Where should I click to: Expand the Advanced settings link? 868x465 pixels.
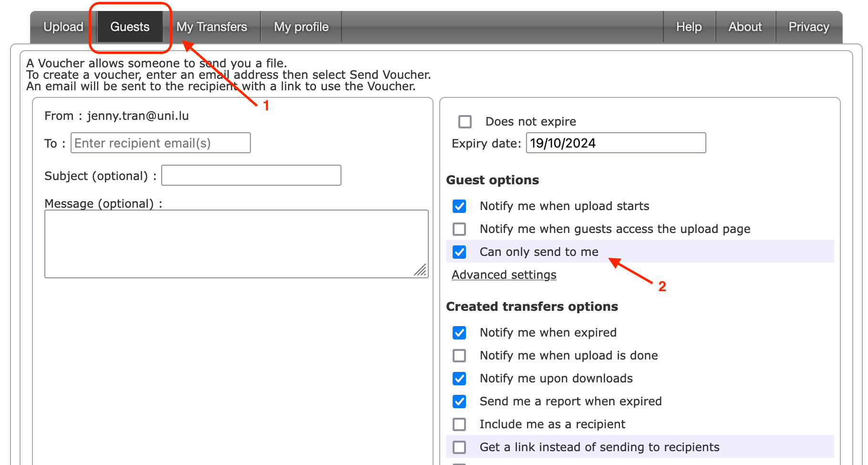coord(504,275)
